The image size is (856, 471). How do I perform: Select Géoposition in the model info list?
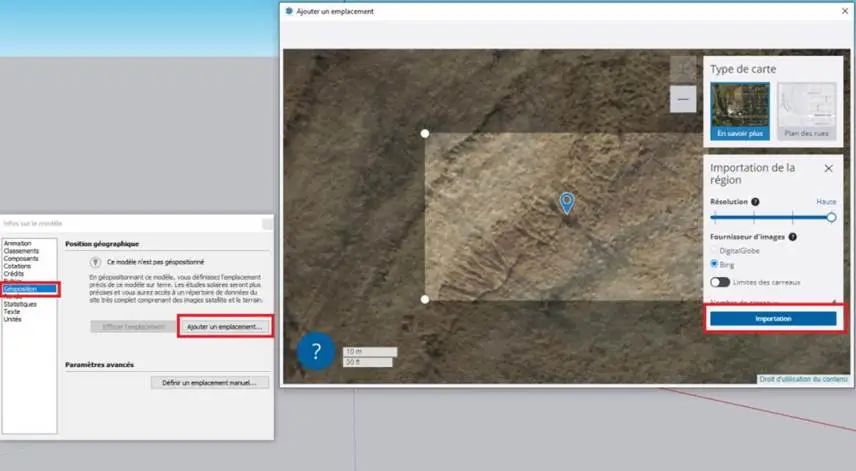click(21, 288)
